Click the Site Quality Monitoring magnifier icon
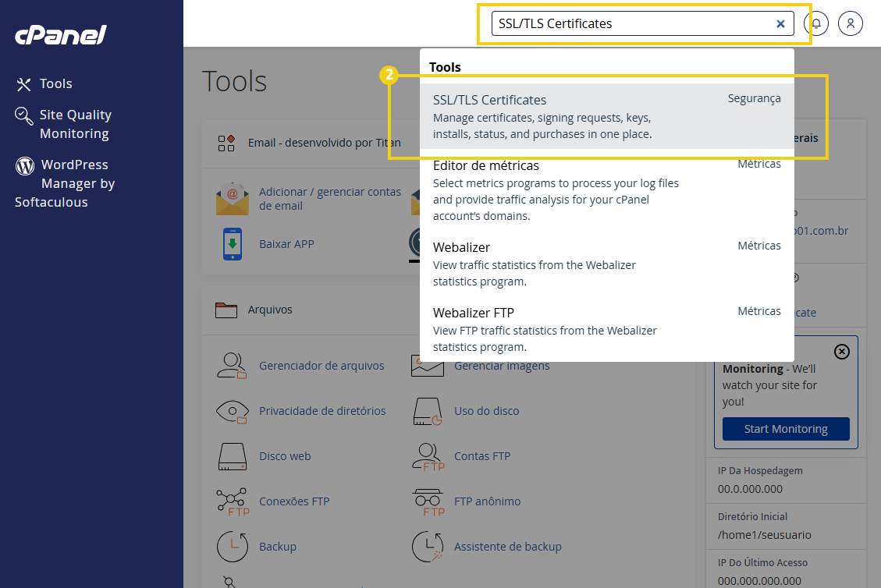881x588 pixels. pos(23,115)
